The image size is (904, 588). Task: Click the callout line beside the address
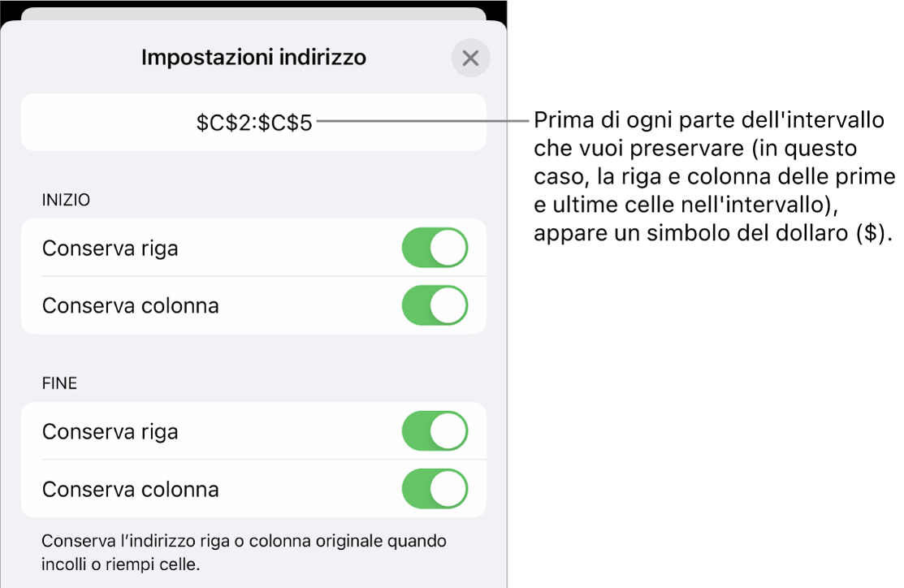point(422,122)
